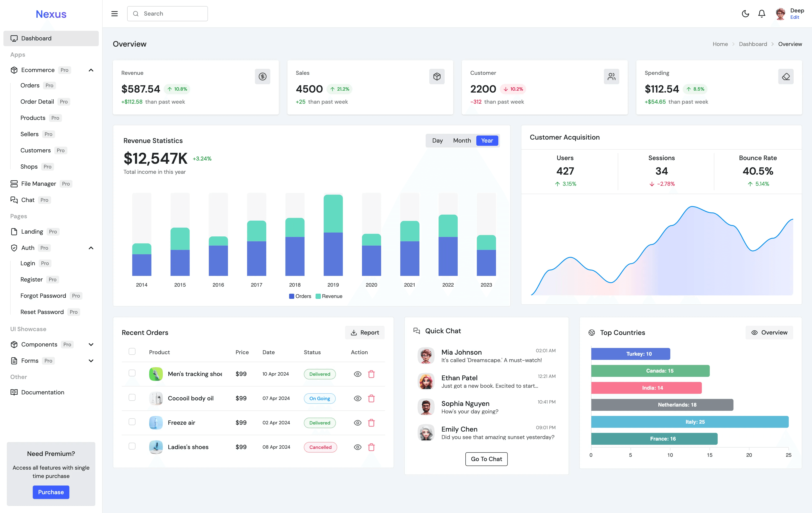View the Cocooil body oil order details
The height and width of the screenshot is (513, 812).
(357, 398)
